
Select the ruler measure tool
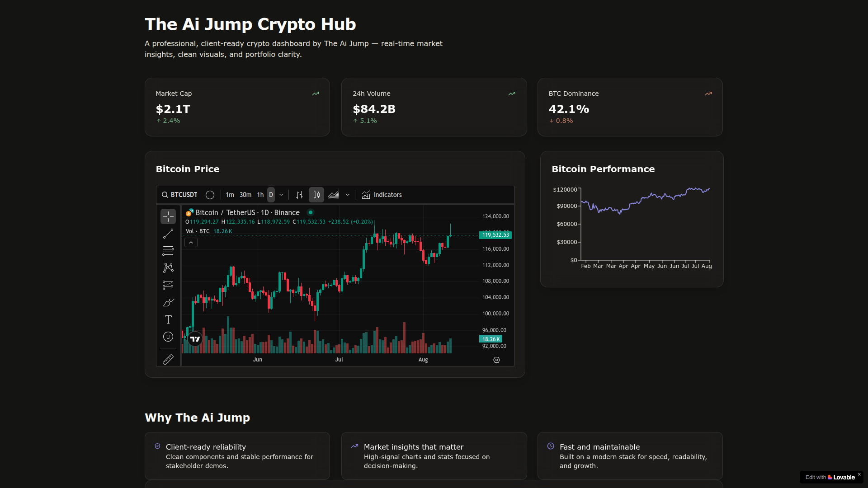[168, 359]
